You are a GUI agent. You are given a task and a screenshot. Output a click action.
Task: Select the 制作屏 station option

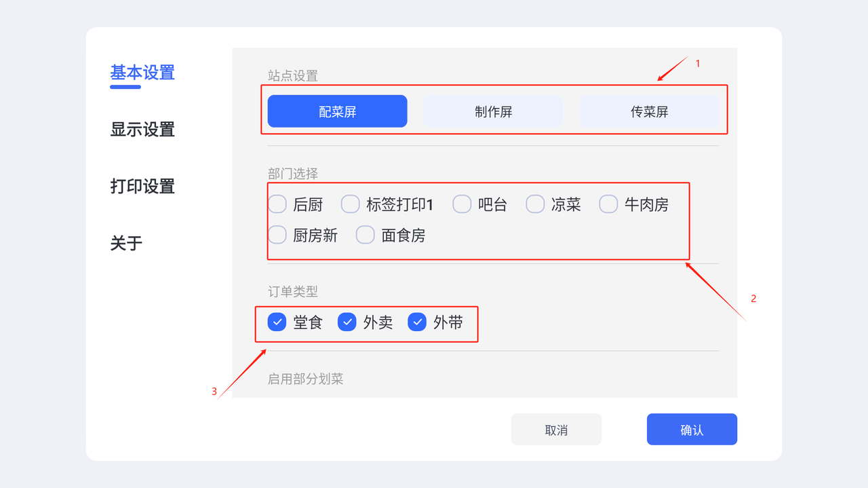pyautogui.click(x=493, y=111)
